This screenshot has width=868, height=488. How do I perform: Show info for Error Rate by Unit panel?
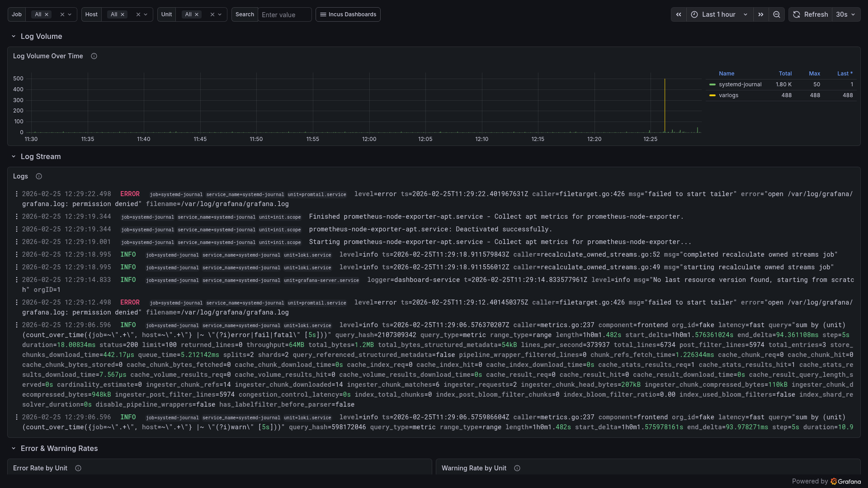click(78, 468)
